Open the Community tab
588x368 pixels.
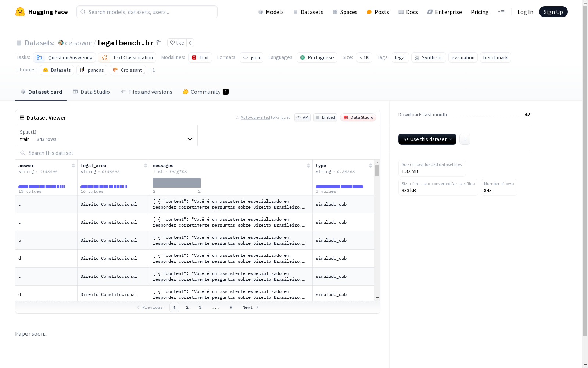(x=206, y=92)
